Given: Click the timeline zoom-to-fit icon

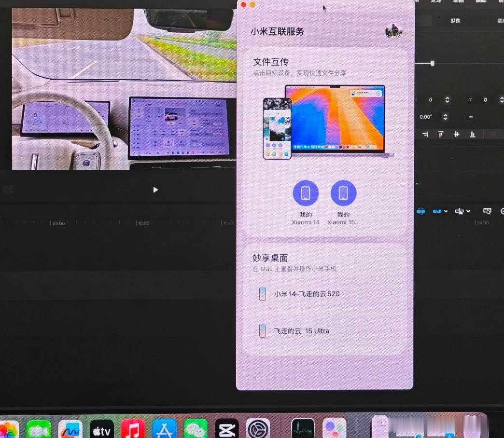Looking at the screenshot, I should tap(487, 211).
